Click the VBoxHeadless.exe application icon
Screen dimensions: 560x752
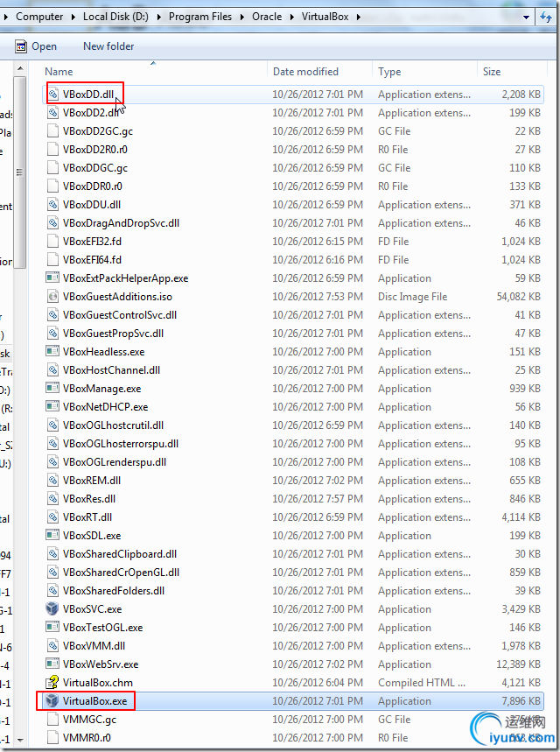52,352
